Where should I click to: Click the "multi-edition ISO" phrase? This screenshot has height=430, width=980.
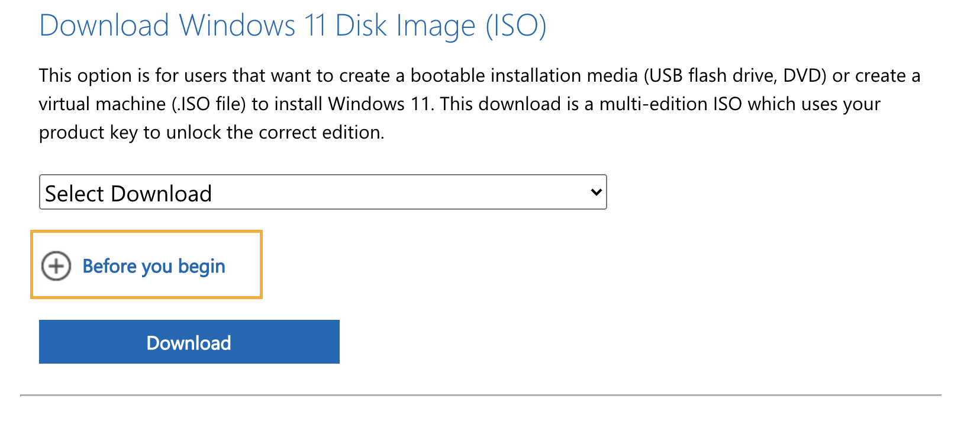(670, 104)
